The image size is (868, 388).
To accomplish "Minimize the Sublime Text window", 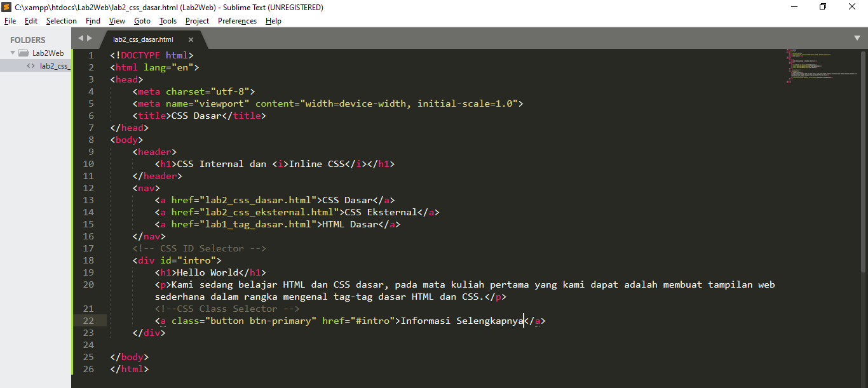I will tap(794, 7).
